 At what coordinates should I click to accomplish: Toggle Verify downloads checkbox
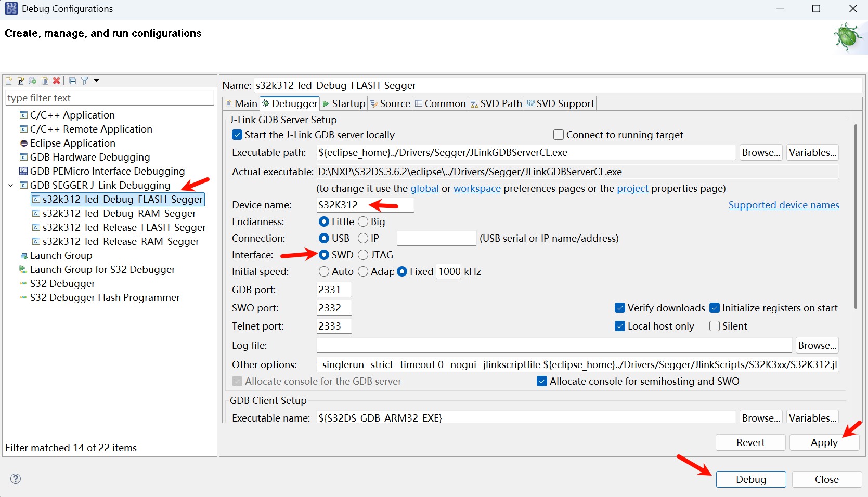[620, 308]
